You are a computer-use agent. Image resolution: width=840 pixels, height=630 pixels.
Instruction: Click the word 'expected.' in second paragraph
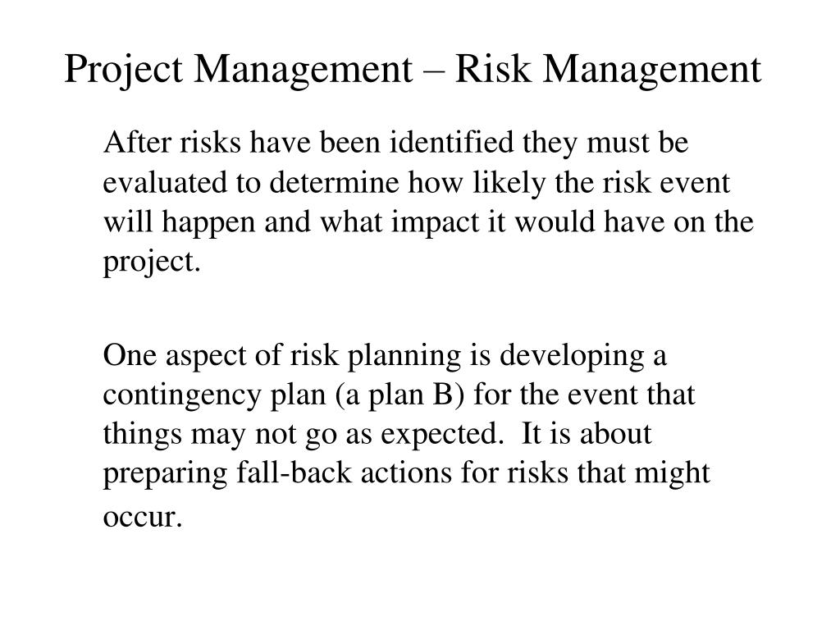(x=442, y=435)
